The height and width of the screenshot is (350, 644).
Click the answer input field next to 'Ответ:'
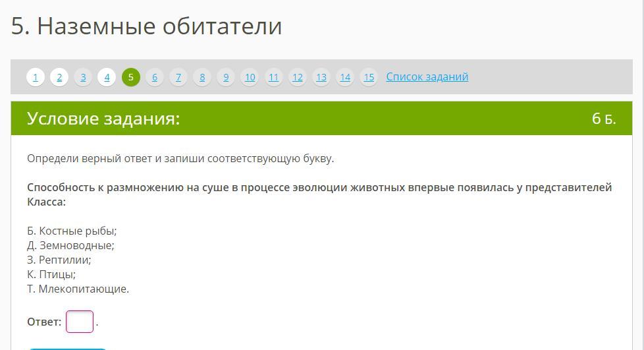pos(80,322)
